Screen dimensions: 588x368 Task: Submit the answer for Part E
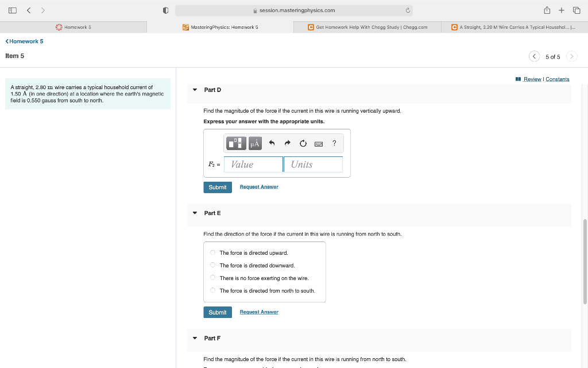217,312
